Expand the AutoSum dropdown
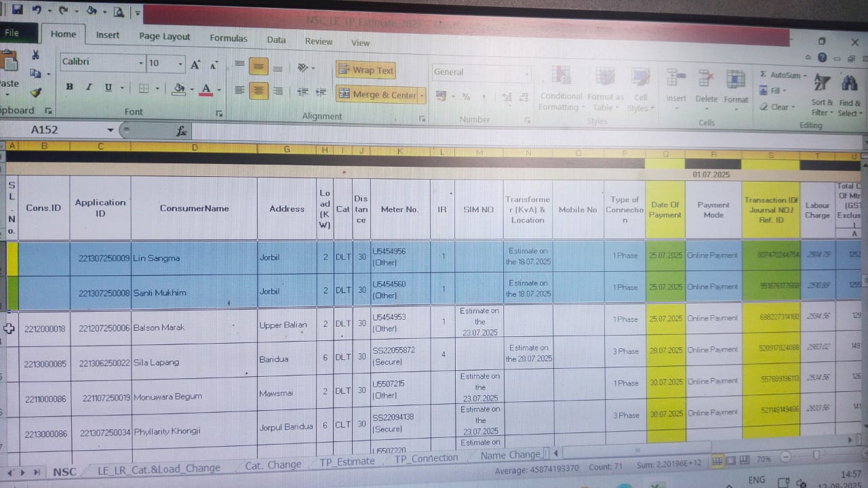This screenshot has width=868, height=488. coord(806,76)
